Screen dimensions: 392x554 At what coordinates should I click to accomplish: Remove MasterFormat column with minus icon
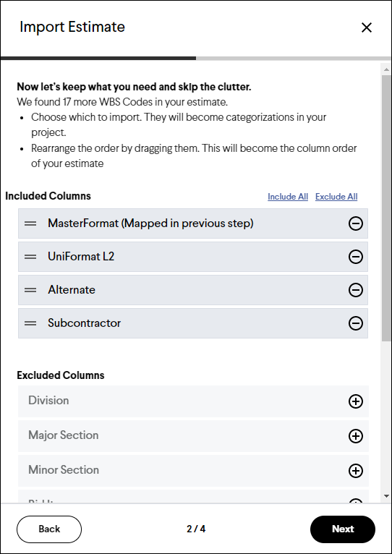point(356,223)
